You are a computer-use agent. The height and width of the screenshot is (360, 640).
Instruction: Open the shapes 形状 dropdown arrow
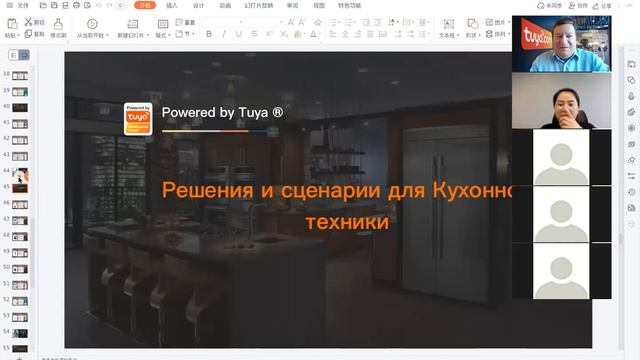pos(479,36)
